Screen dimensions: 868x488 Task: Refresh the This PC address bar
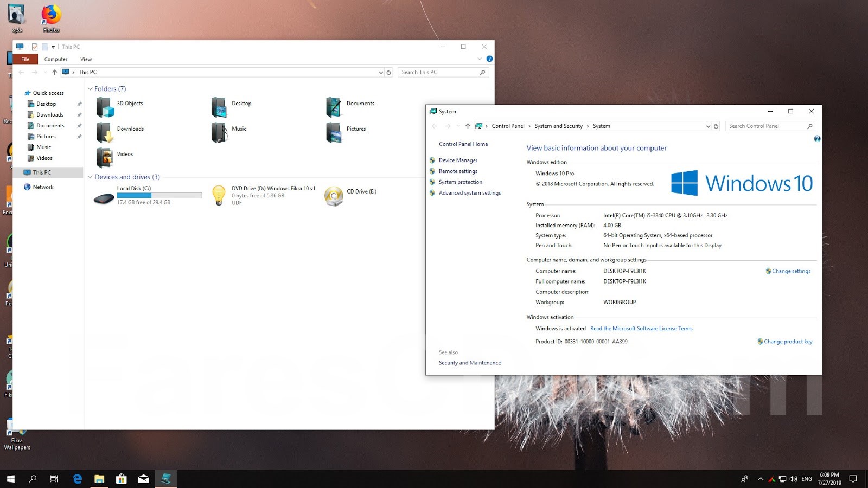388,72
